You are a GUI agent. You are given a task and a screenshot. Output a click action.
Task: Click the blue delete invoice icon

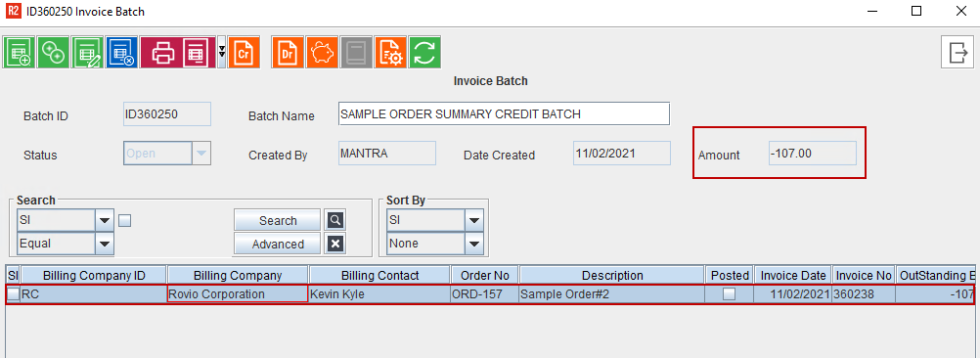click(x=120, y=52)
